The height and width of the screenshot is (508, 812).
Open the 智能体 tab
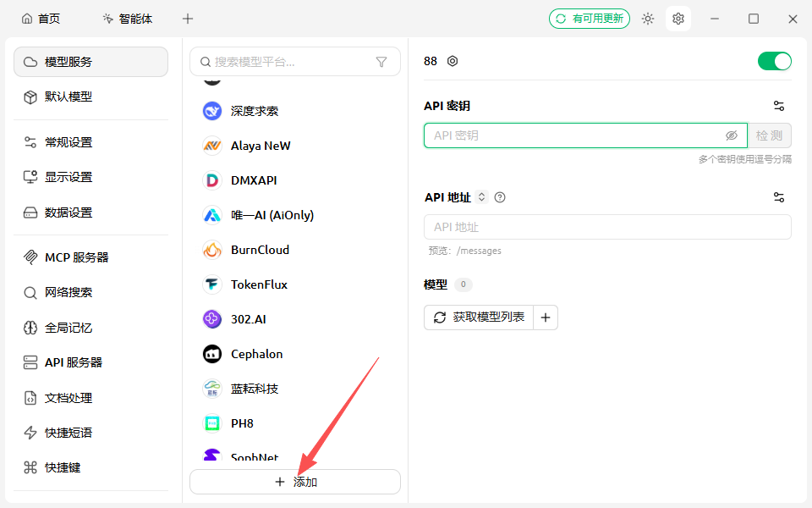[128, 19]
